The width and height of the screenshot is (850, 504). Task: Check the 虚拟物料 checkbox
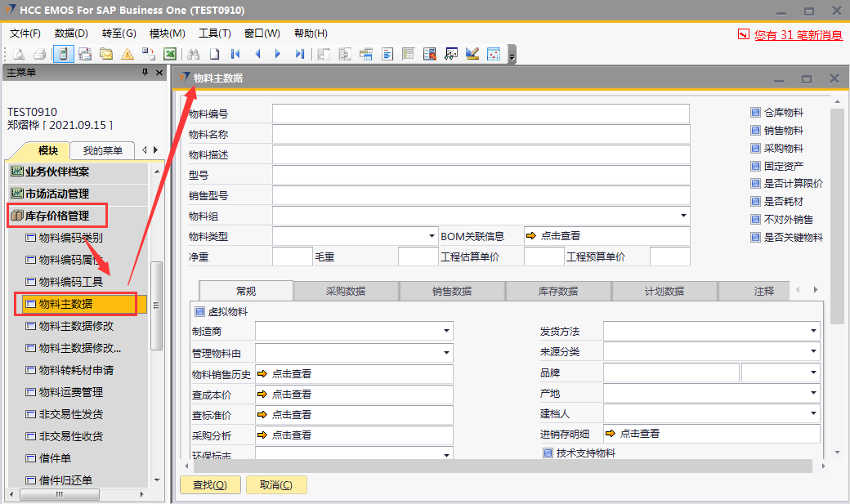pyautogui.click(x=199, y=311)
